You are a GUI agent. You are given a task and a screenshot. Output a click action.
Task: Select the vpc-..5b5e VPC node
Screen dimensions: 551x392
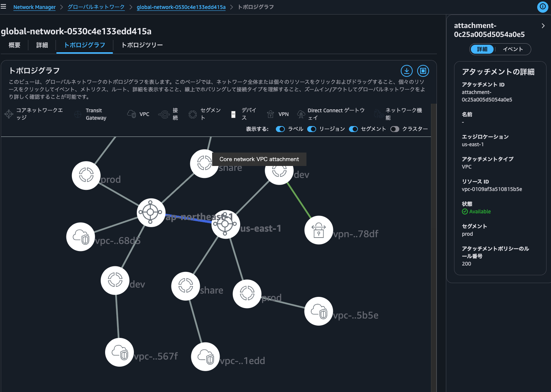pos(318,311)
